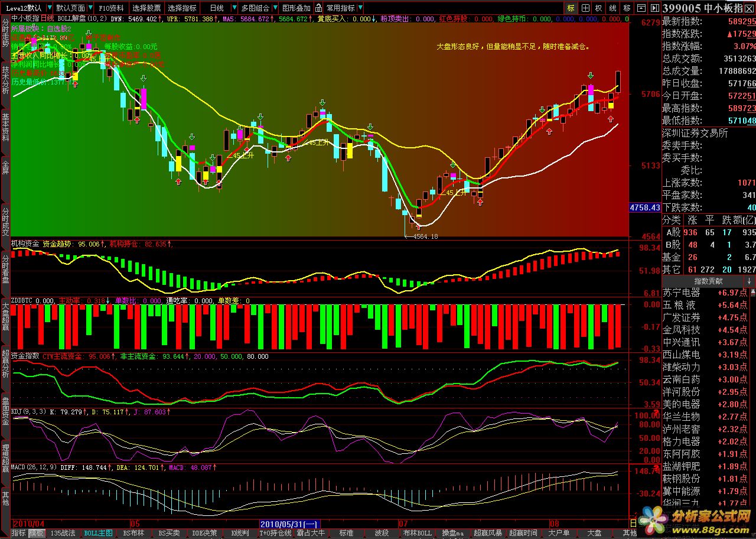Select the 标准 template tab

(346, 532)
